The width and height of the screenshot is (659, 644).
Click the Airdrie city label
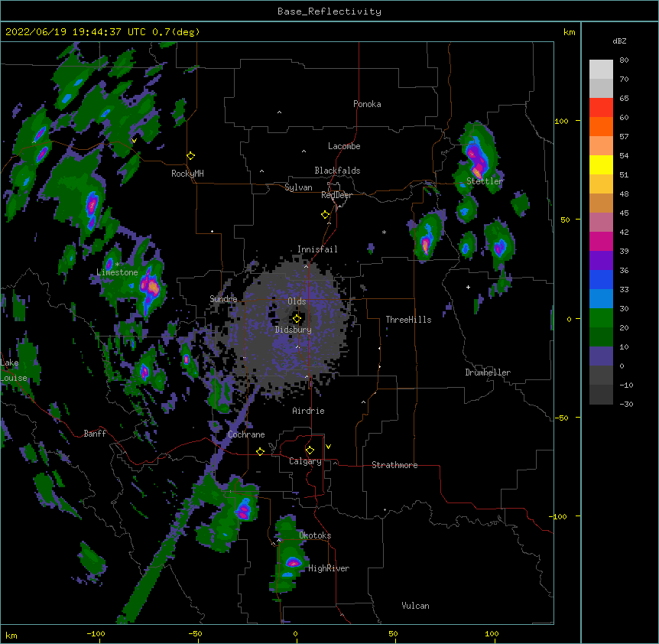click(309, 411)
